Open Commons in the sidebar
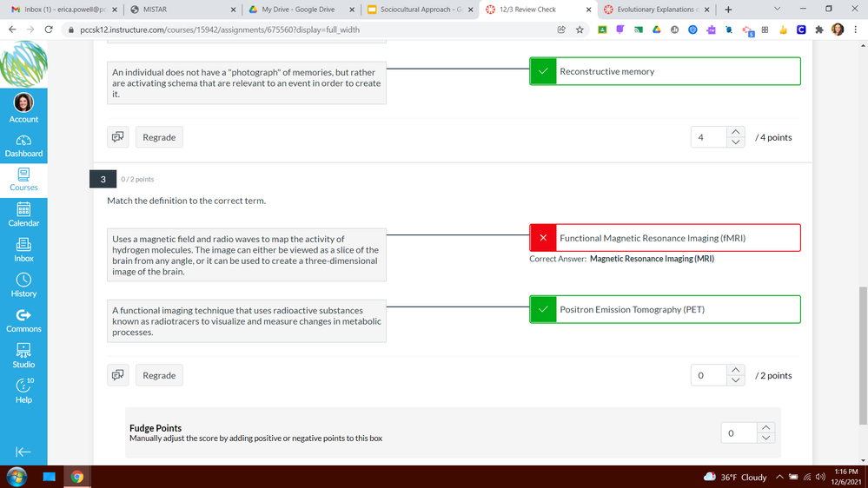The image size is (868, 488). click(23, 320)
